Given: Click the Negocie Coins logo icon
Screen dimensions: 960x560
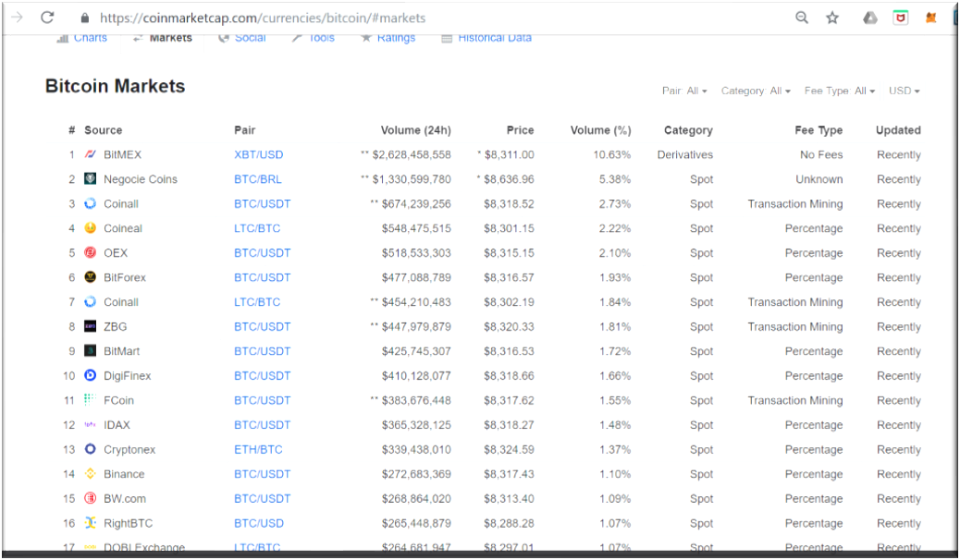Looking at the screenshot, I should click(90, 178).
